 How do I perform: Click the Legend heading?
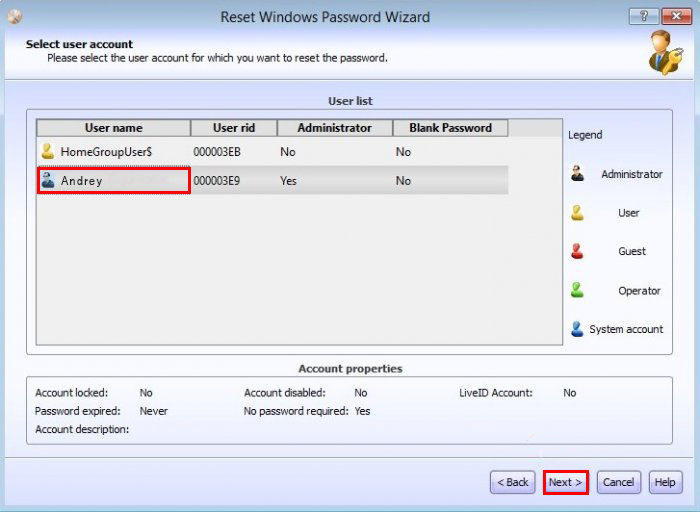pyautogui.click(x=585, y=135)
